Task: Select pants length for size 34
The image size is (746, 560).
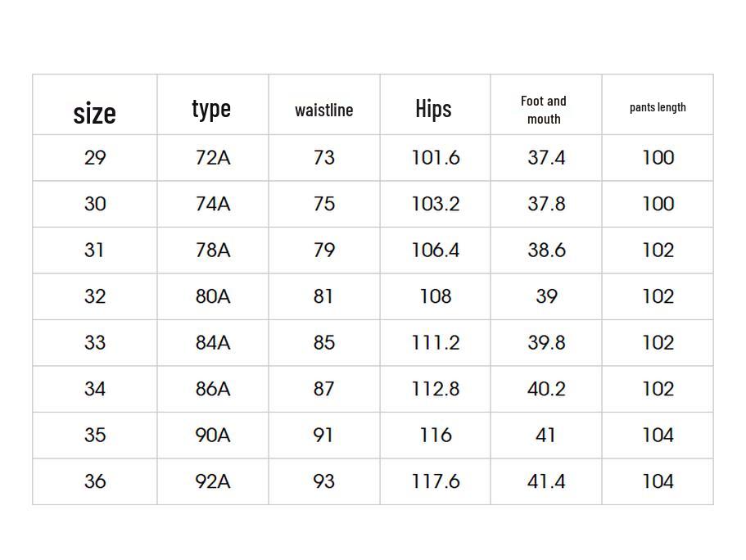Action: pyautogui.click(x=658, y=389)
